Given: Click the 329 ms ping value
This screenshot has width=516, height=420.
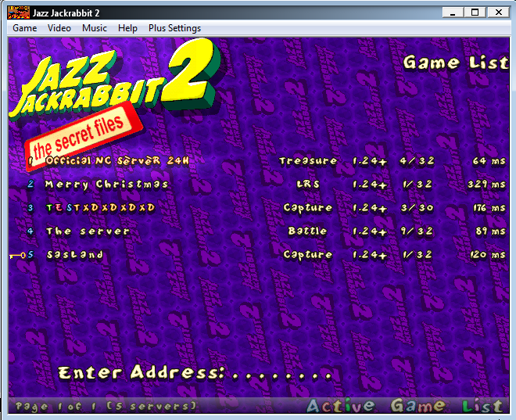Looking at the screenshot, I should [x=486, y=185].
